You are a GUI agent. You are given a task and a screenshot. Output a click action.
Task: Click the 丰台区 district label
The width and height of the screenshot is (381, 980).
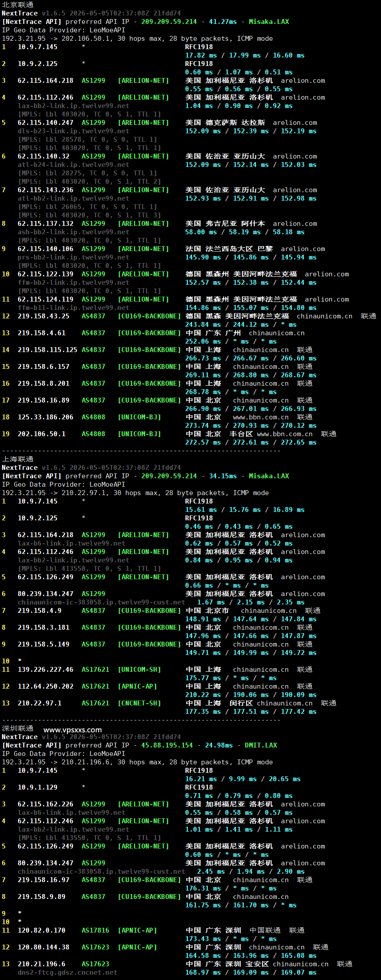pos(241,434)
